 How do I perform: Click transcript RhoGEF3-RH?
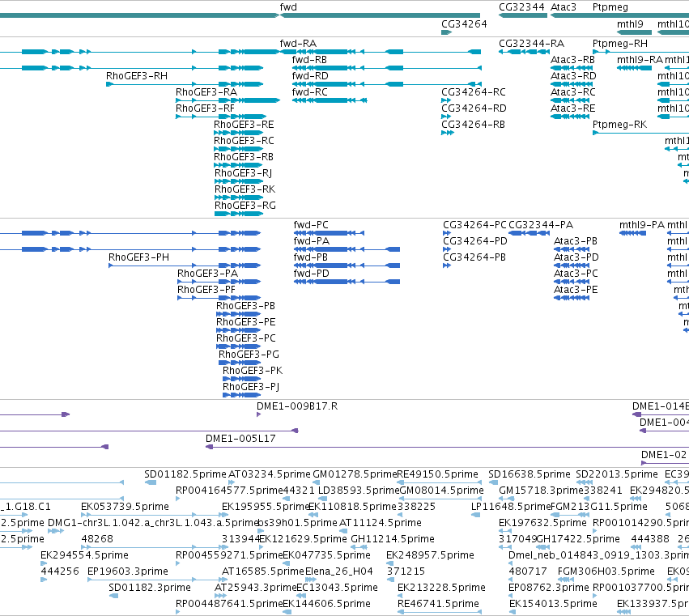pos(185,84)
